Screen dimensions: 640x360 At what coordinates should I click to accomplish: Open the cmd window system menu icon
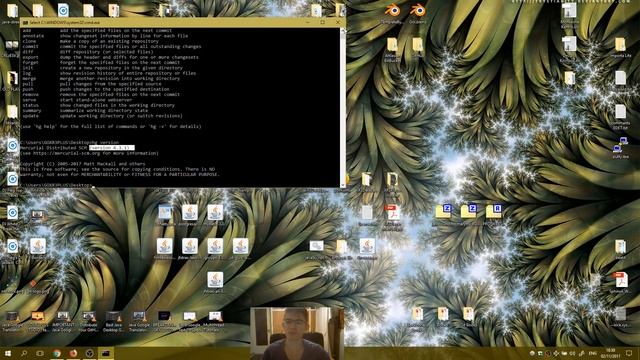click(x=25, y=22)
